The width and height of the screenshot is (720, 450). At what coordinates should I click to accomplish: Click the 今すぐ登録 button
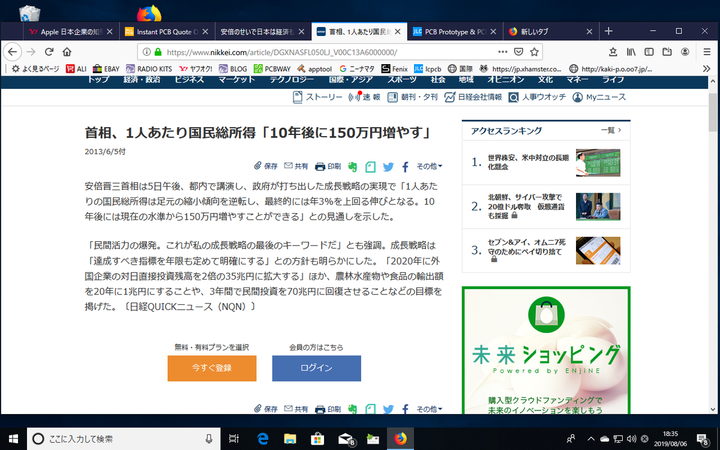(212, 368)
